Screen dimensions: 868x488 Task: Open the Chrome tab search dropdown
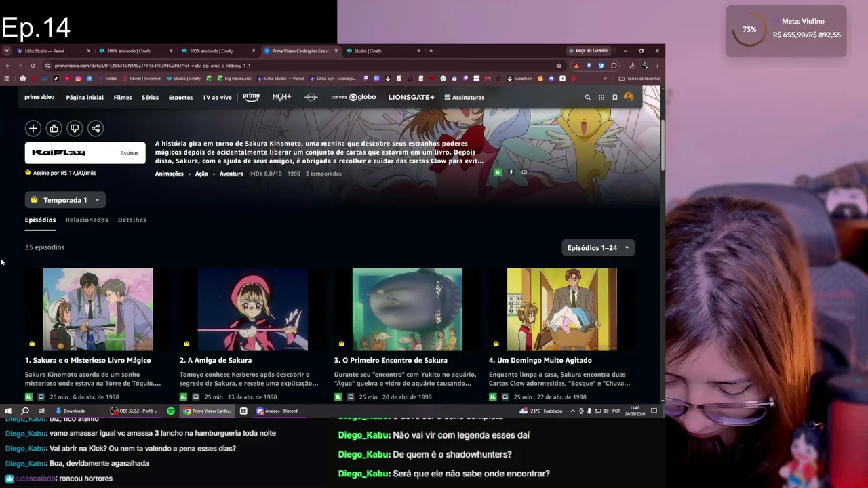click(x=6, y=51)
